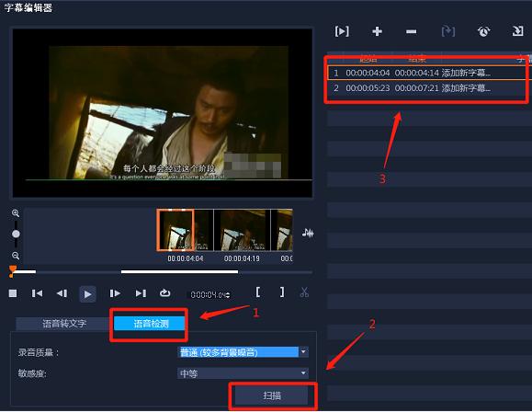
Task: Click the orange playhead marker on scrubber
Action: [13, 271]
